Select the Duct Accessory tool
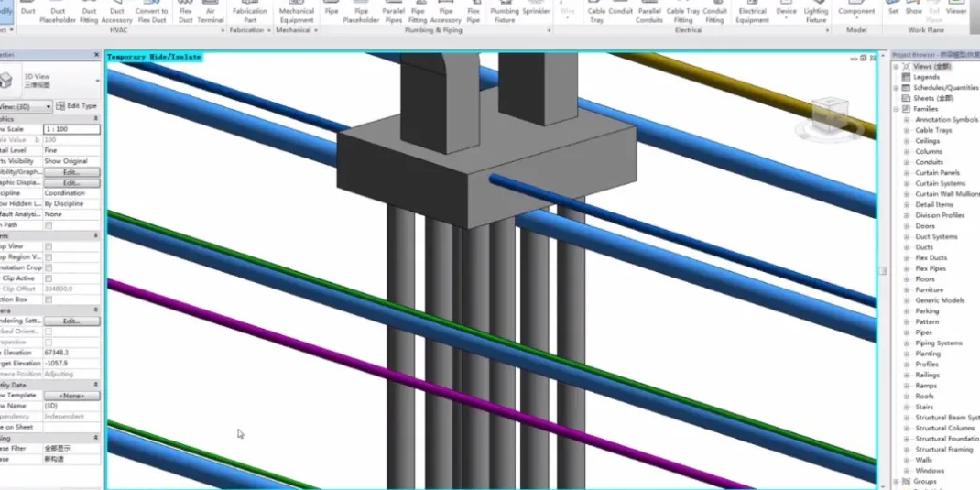 pyautogui.click(x=117, y=11)
